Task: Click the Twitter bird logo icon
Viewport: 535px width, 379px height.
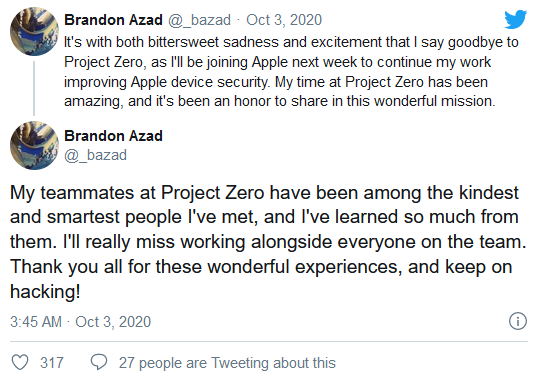Action: pos(516,19)
